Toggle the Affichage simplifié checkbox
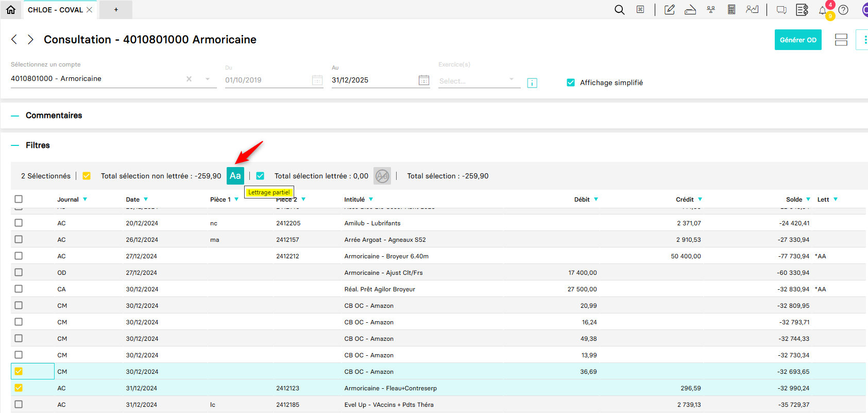Viewport: 868px width, 413px height. click(571, 82)
